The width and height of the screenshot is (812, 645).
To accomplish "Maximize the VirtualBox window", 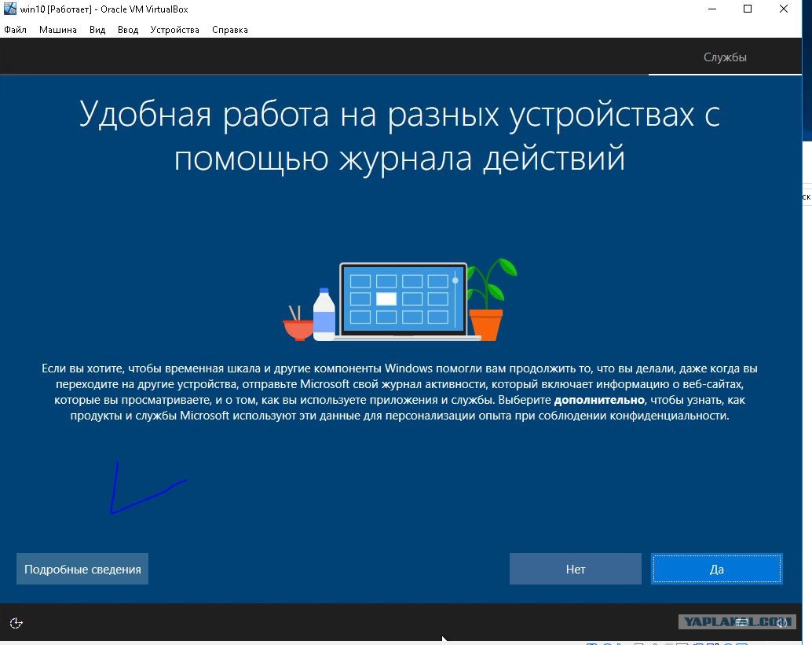I will pos(748,9).
